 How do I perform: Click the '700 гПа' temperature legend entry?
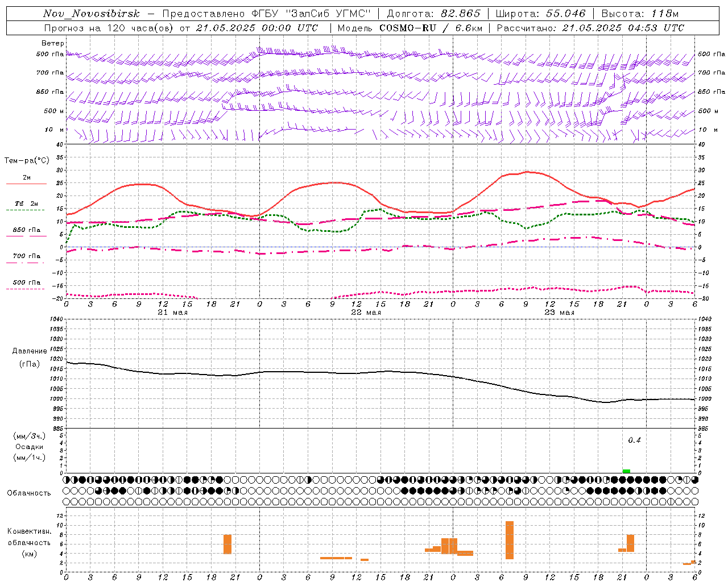[27, 256]
